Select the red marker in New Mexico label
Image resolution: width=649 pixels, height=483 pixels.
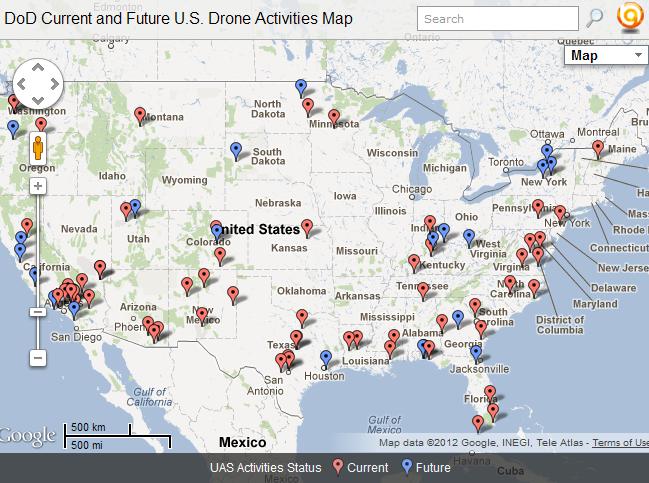tap(202, 316)
